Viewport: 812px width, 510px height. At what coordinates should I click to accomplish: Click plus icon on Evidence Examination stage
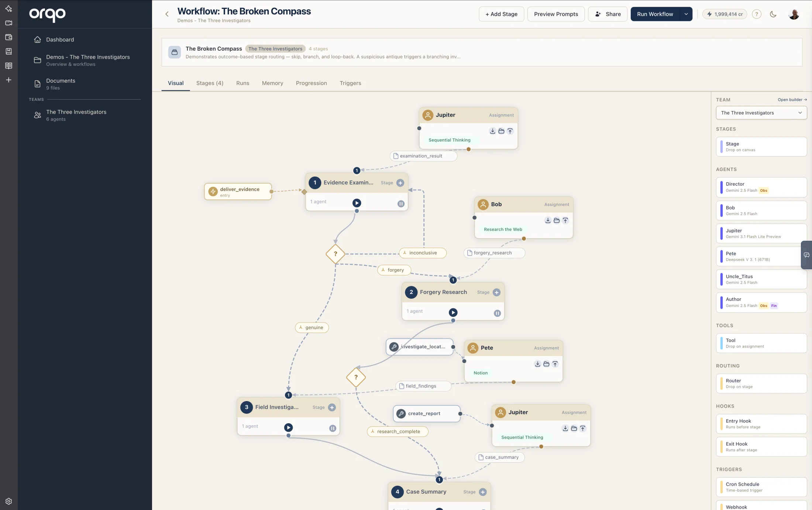tap(400, 183)
